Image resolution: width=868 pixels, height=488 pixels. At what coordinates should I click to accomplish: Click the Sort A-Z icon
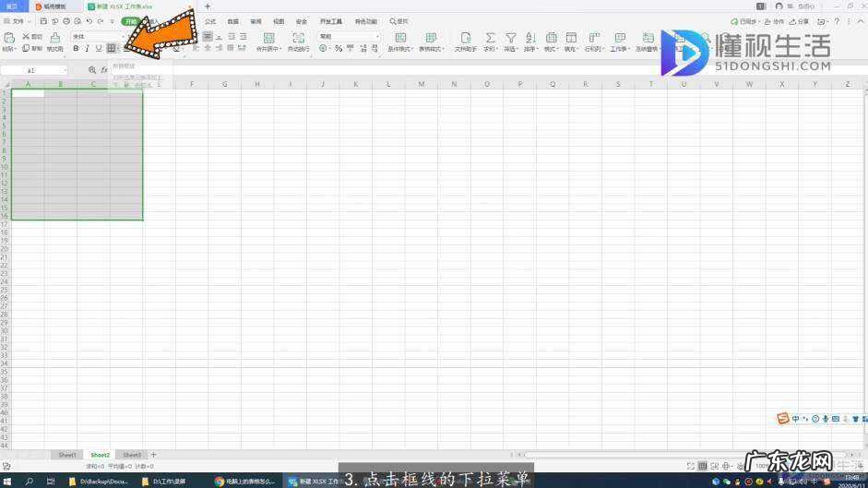coord(530,38)
